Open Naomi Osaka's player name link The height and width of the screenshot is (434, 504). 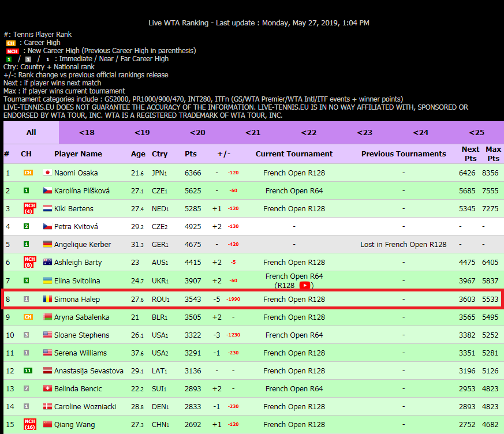click(76, 173)
